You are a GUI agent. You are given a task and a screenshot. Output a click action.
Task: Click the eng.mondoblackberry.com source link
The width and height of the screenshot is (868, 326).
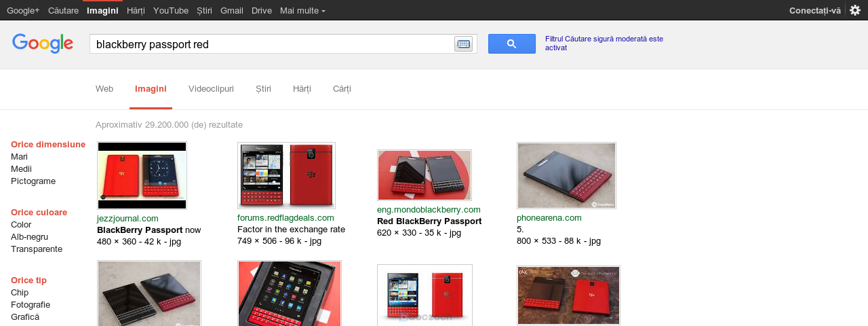[429, 209]
